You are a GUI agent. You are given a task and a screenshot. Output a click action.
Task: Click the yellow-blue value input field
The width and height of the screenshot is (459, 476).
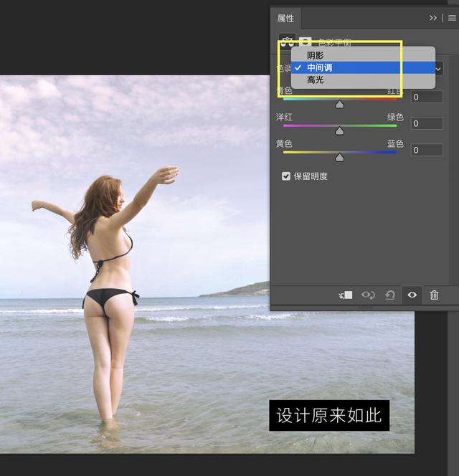pos(427,150)
